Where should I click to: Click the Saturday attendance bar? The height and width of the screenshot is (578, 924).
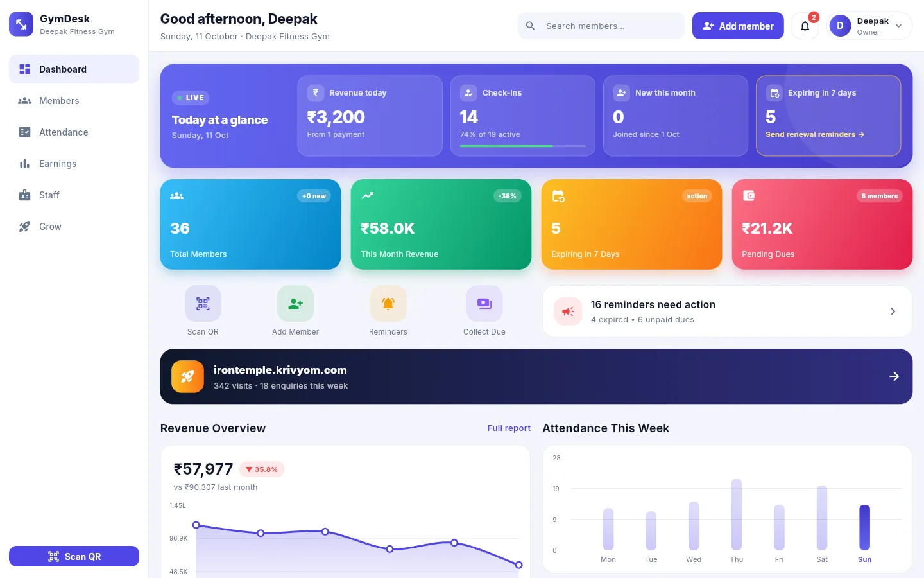(x=822, y=518)
